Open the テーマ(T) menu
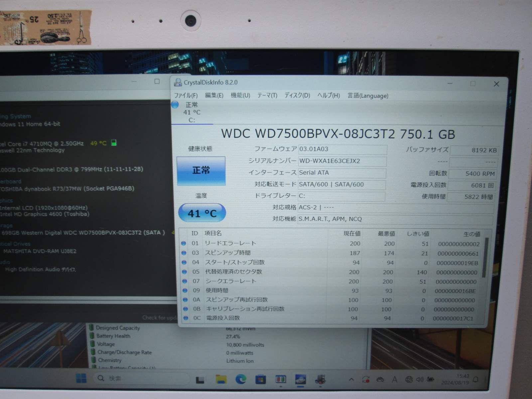Screen dimensions: 532x399 pos(267,95)
